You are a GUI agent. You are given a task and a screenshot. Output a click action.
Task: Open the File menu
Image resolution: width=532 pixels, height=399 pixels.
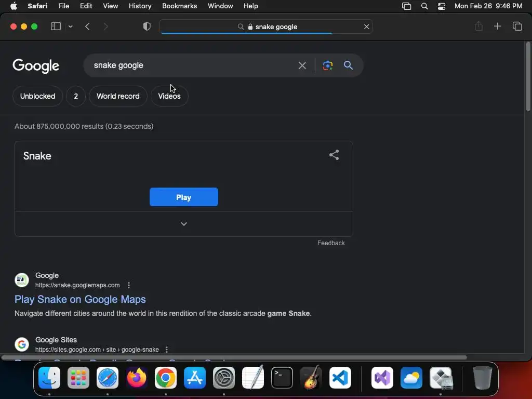63,6
